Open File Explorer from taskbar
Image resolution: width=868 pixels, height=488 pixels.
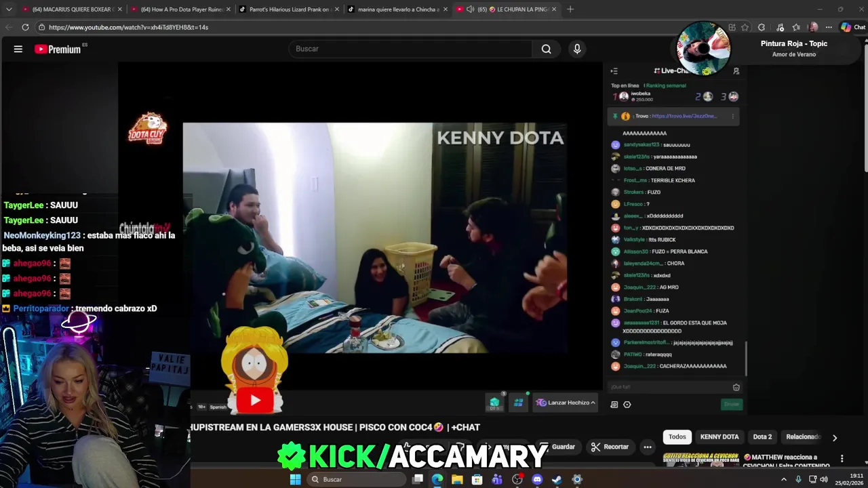(458, 479)
